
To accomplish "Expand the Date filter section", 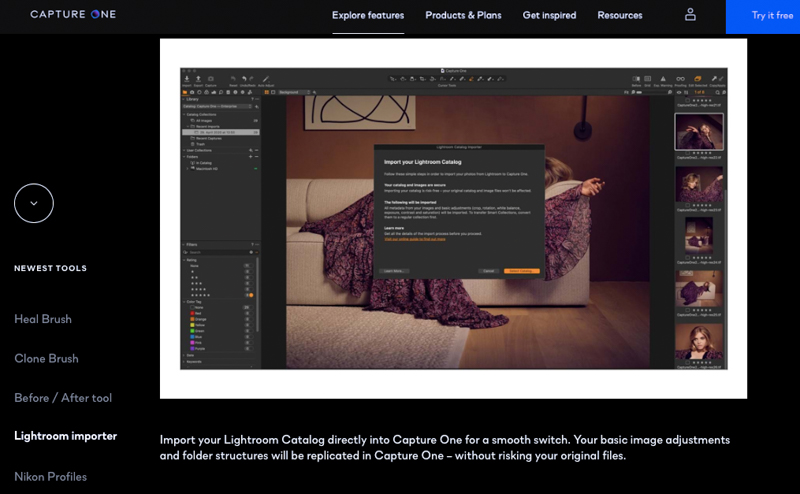I will pos(184,355).
